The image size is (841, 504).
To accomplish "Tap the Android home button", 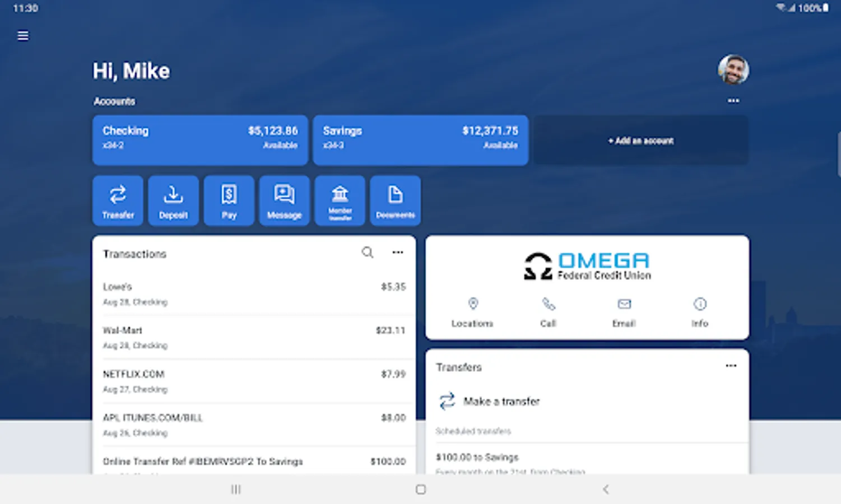I will click(x=421, y=489).
